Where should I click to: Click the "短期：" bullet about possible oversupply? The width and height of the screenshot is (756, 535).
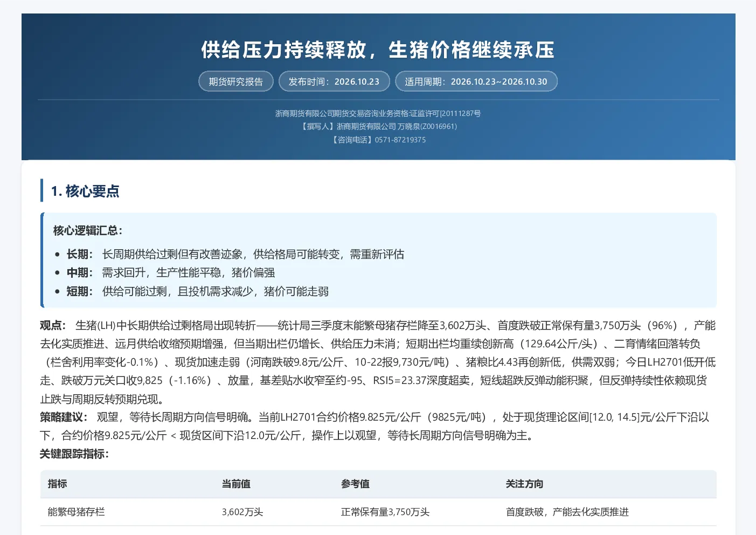pyautogui.click(x=198, y=291)
